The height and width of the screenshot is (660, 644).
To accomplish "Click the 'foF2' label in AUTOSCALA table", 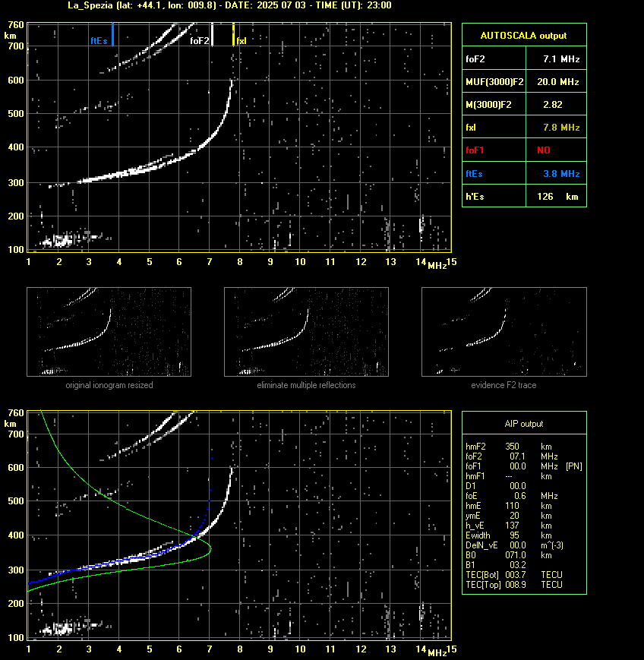I will point(475,59).
